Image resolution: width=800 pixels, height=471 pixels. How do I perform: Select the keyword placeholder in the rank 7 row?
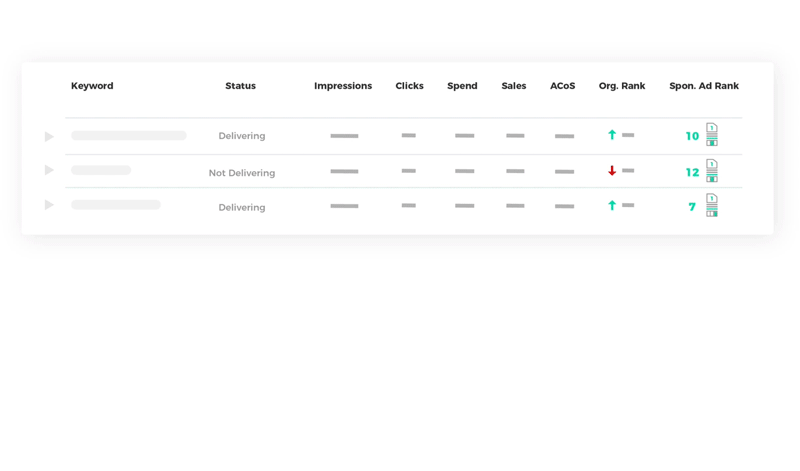(116, 205)
